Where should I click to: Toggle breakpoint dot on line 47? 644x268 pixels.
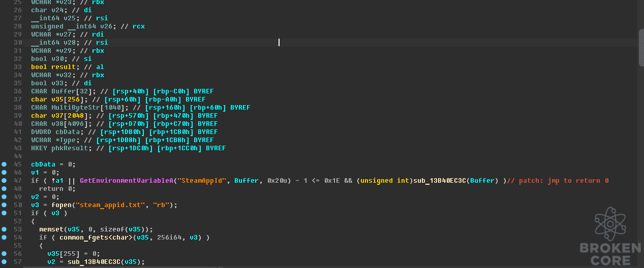coord(4,181)
